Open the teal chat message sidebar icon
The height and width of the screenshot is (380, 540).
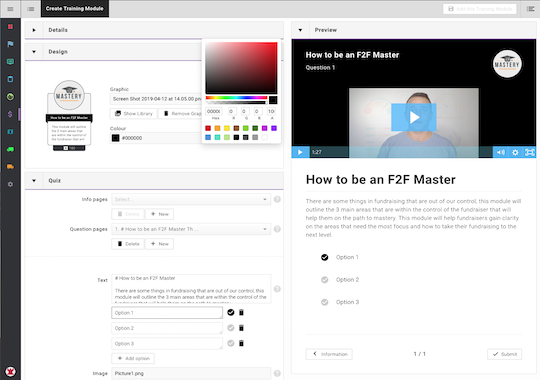(x=10, y=62)
